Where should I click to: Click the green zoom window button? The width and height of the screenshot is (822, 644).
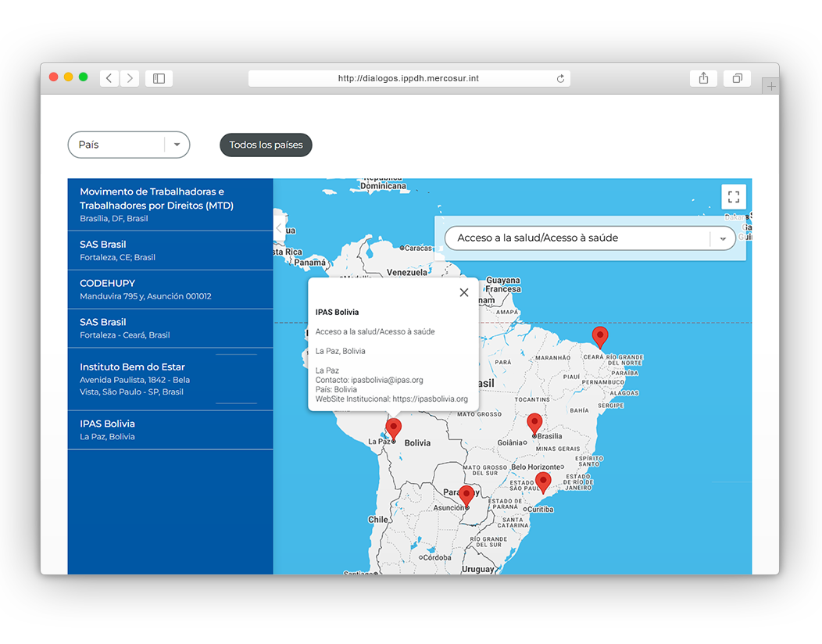83,77
